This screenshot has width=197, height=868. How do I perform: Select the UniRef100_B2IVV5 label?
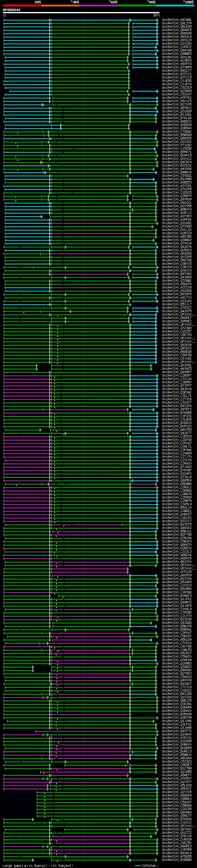(x=177, y=104)
